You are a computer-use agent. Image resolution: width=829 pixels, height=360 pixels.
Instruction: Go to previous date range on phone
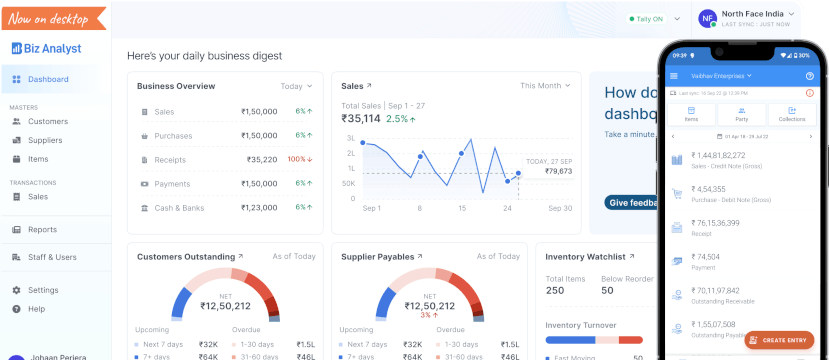(x=673, y=136)
